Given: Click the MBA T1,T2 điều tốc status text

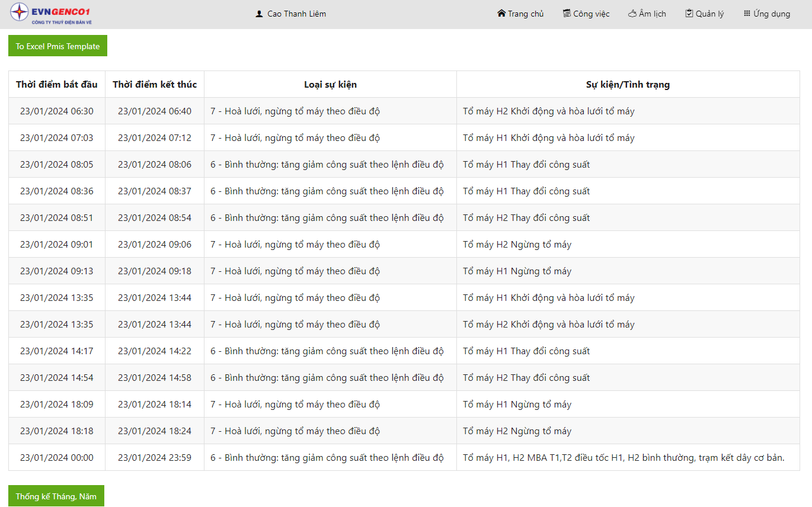Looking at the screenshot, I should [624, 458].
